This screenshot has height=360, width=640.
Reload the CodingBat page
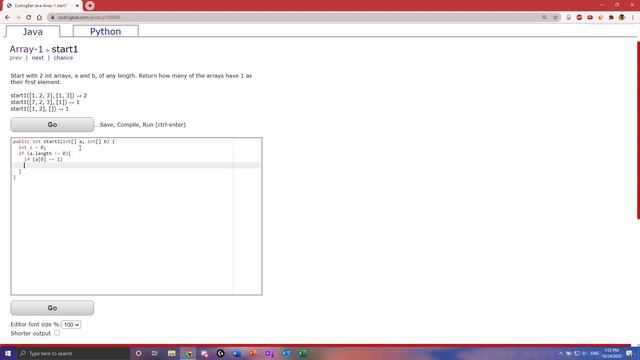(x=29, y=18)
